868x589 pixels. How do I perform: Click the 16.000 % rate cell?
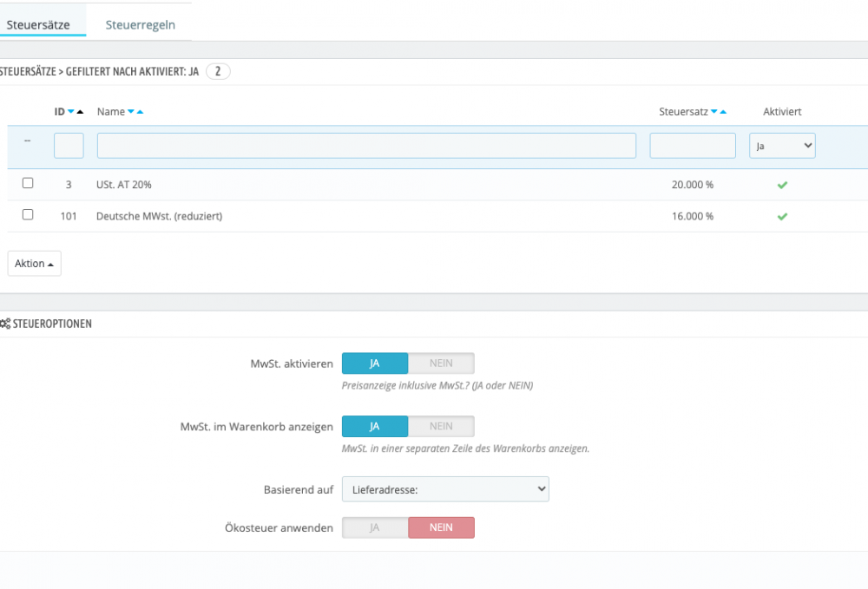pos(693,216)
